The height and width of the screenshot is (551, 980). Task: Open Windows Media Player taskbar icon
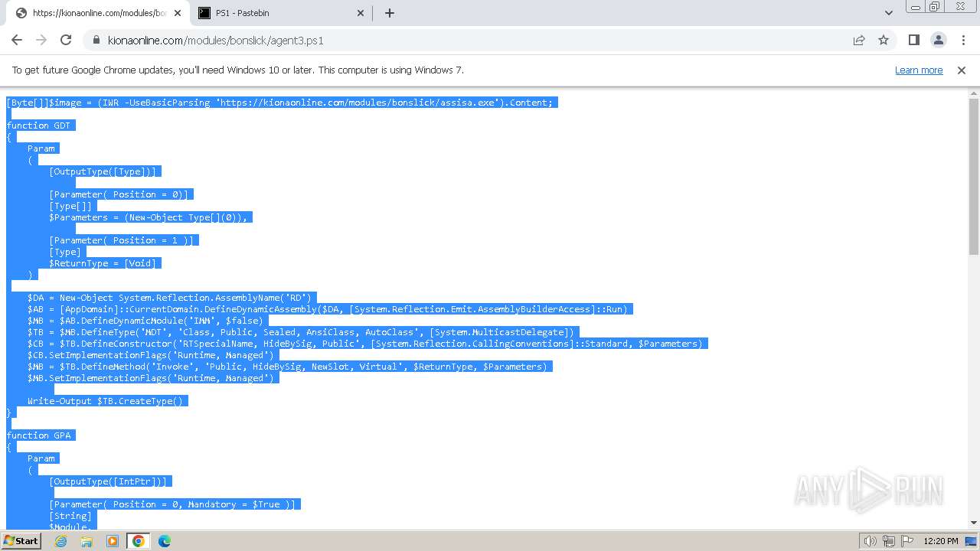pos(113,541)
